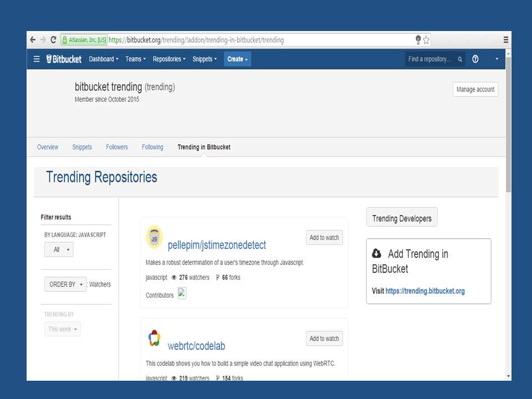Screen dimensions: 532x399
Task: Click the eye icon beside 276 watchers
Action: click(173, 278)
